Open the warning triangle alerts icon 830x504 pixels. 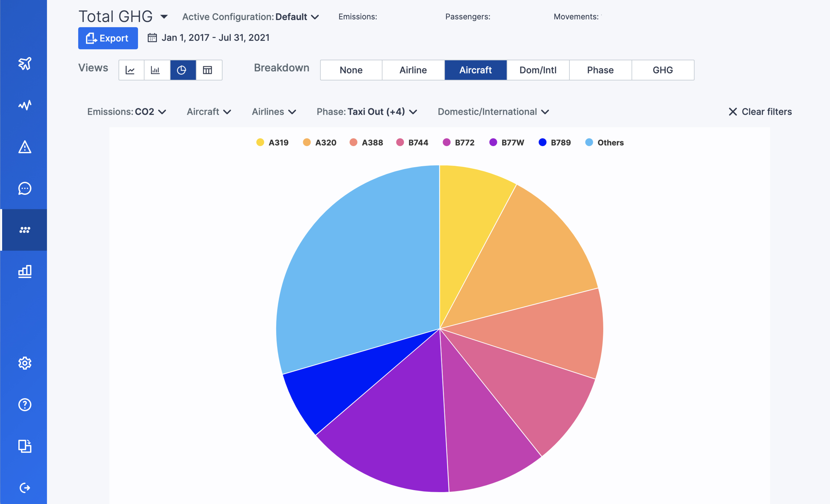tap(25, 147)
